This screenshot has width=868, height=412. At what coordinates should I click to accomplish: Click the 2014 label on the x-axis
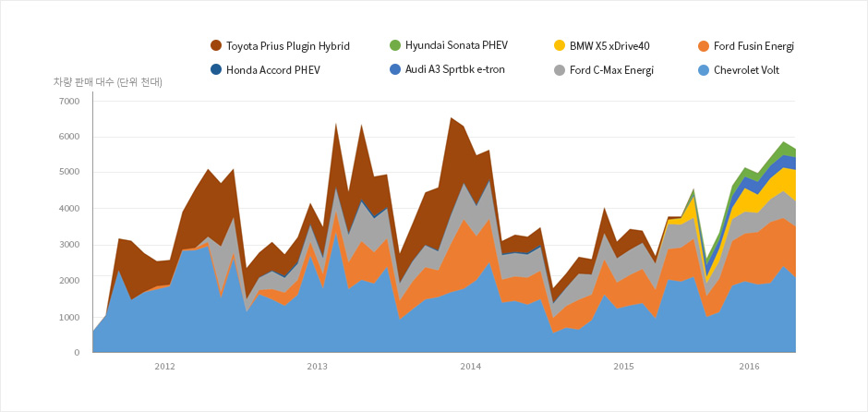click(470, 368)
